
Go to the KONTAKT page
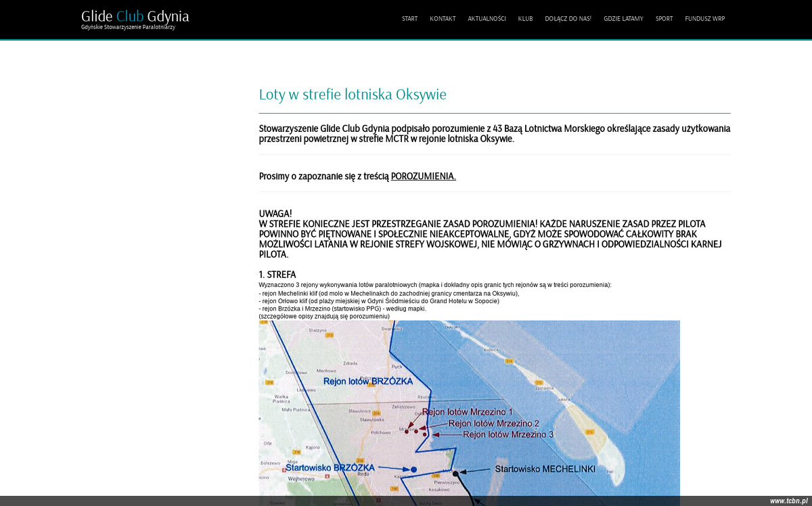point(443,19)
